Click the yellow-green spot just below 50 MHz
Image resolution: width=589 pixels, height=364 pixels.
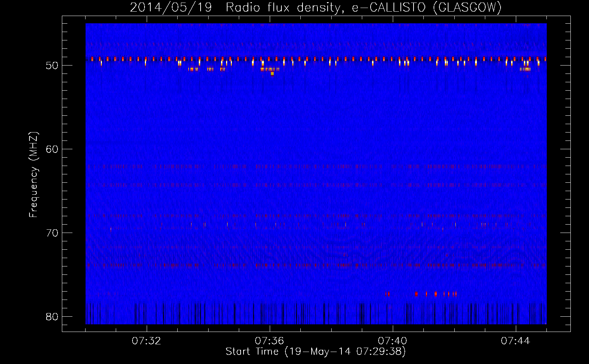272,74
